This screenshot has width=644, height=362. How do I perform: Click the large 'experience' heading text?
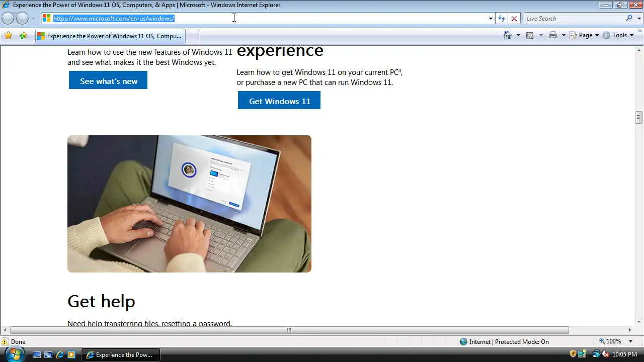[x=280, y=51]
